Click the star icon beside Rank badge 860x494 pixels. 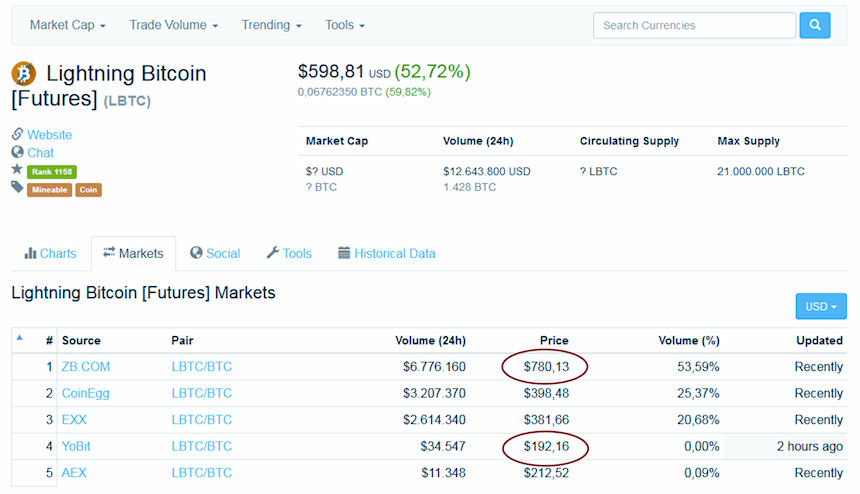tap(18, 169)
